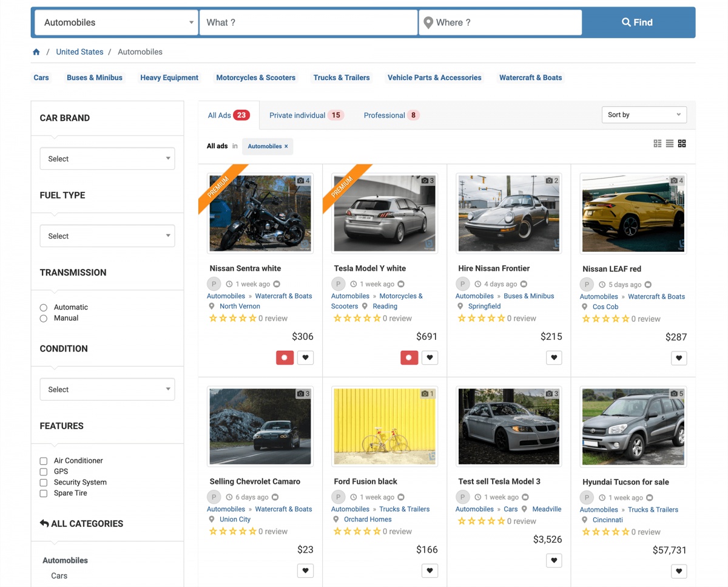Expand the Sort by dropdown
Image resolution: width=728 pixels, height=587 pixels.
644,115
